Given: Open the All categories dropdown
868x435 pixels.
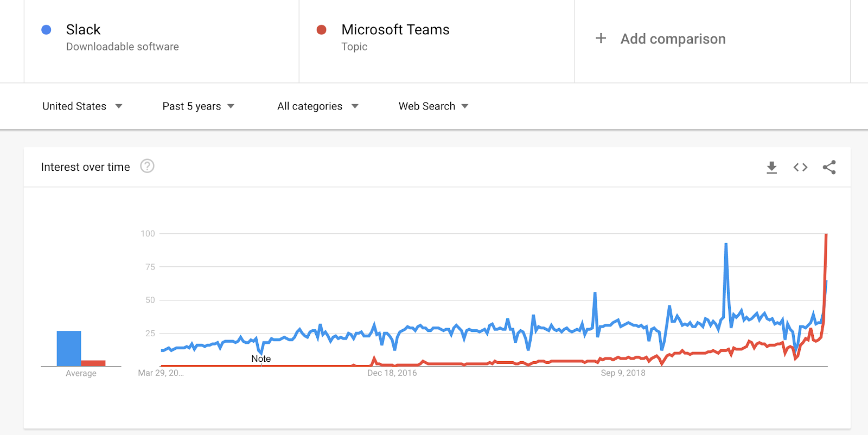Looking at the screenshot, I should 317,106.
